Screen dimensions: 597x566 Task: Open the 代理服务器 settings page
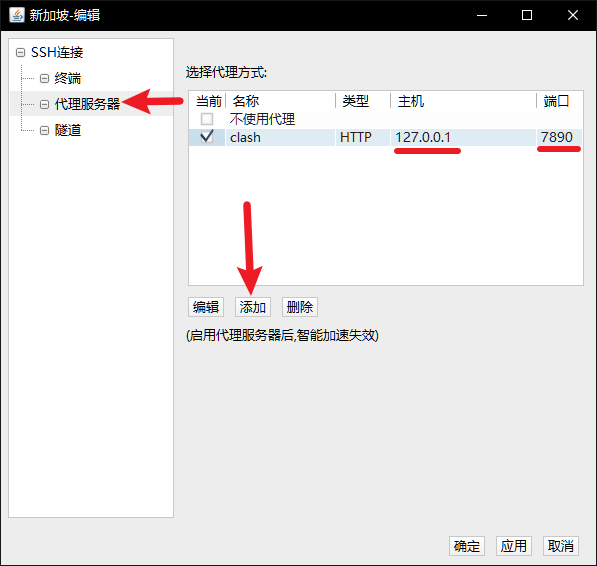[87, 104]
